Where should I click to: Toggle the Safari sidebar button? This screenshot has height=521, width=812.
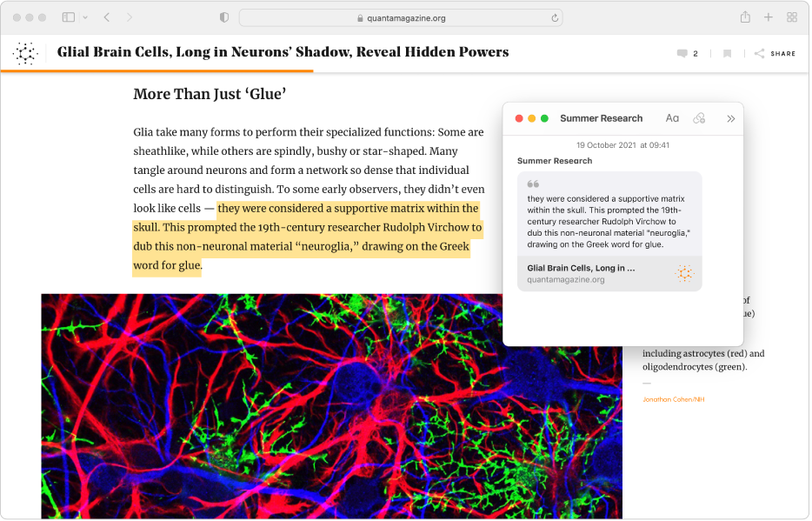pos(69,17)
